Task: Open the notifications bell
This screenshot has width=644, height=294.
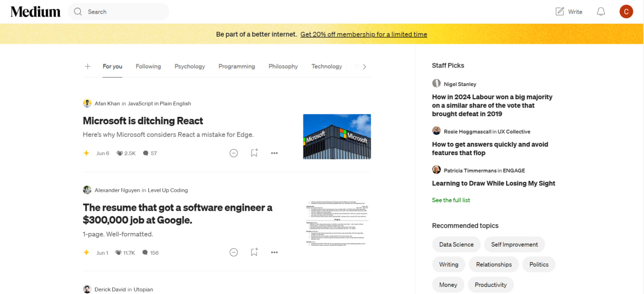Action: tap(601, 12)
